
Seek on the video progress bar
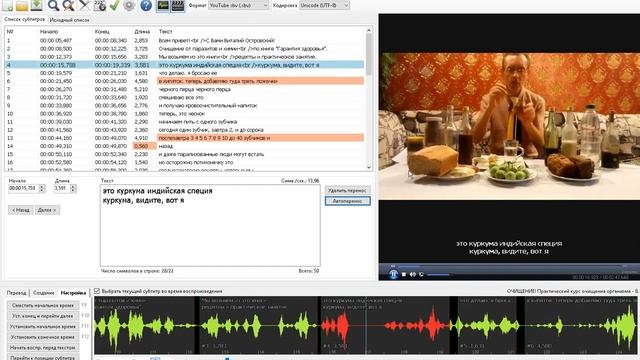click(509, 266)
